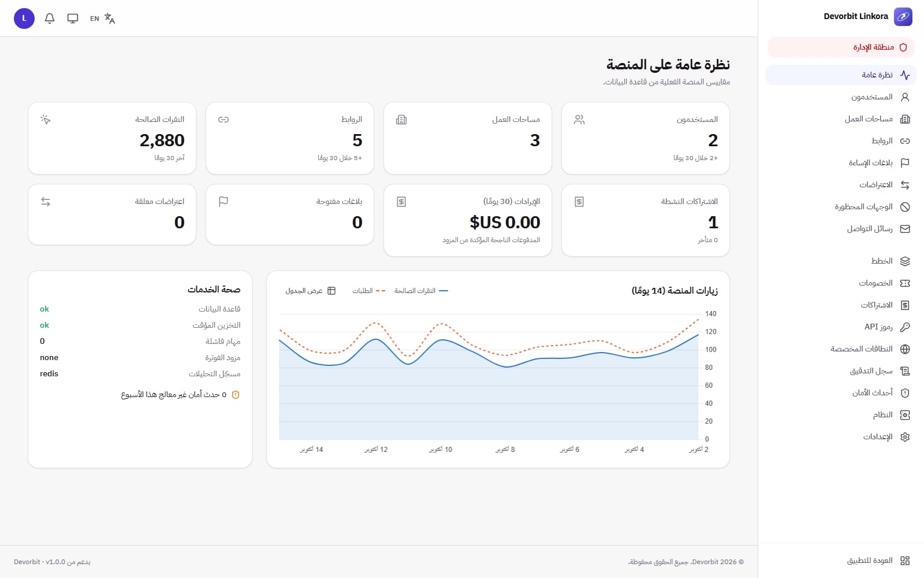Click the اعتراضات معلقة card
Image resolution: width=924 pixels, height=578 pixels.
(112, 214)
